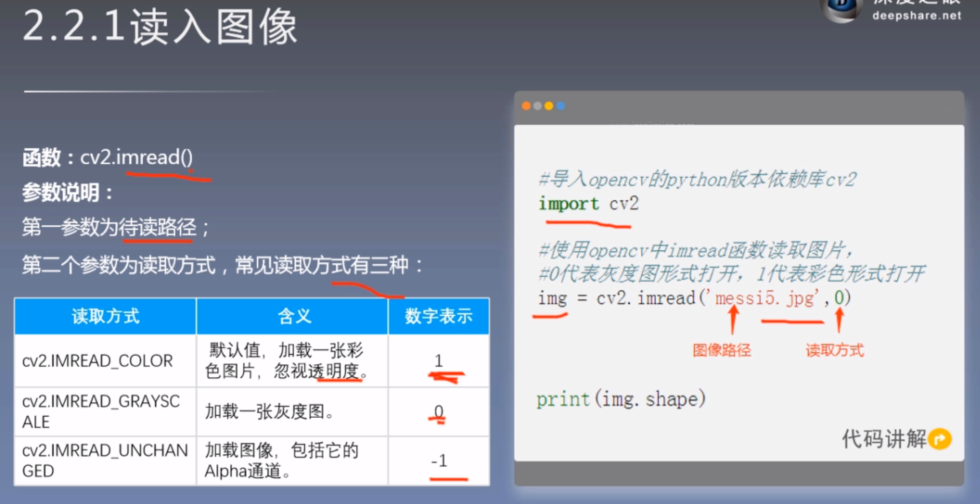Click the gray dot in code window
This screenshot has width=980, height=504.
click(537, 106)
